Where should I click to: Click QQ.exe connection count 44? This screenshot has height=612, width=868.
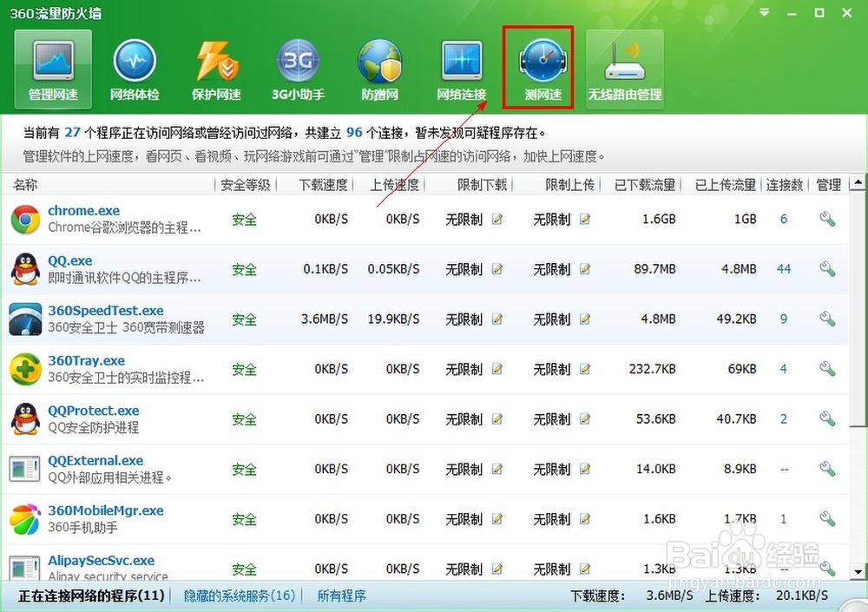point(784,269)
